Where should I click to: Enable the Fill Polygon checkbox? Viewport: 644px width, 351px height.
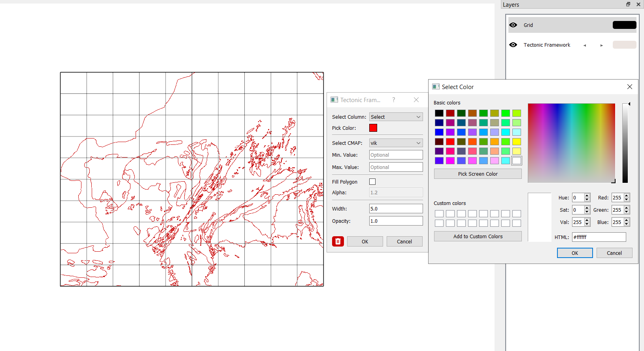[372, 182]
